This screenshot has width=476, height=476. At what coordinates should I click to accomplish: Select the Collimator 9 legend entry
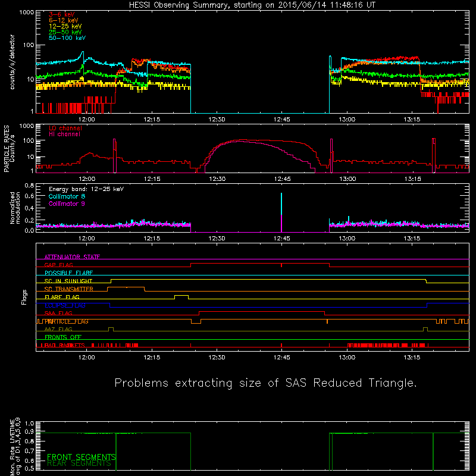tap(67, 203)
